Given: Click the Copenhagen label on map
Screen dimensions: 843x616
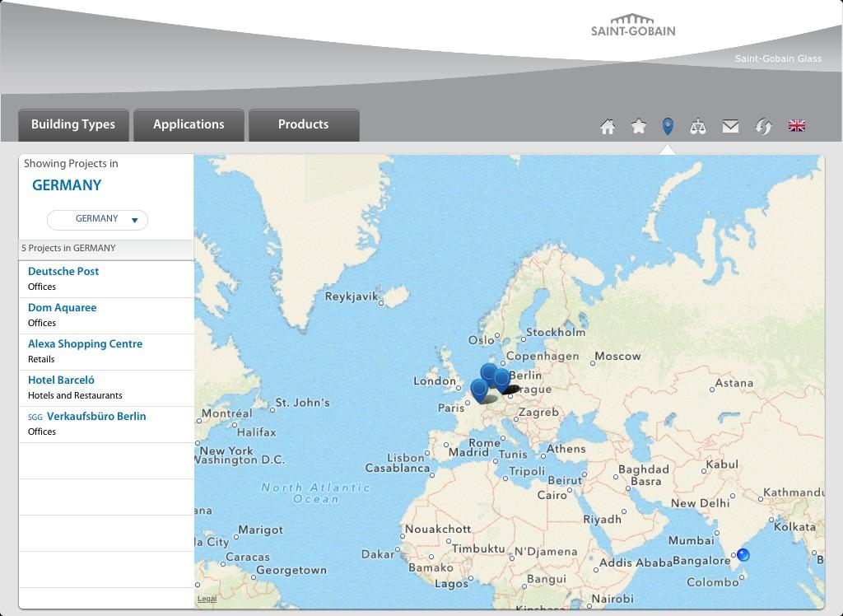Looking at the screenshot, I should [543, 356].
